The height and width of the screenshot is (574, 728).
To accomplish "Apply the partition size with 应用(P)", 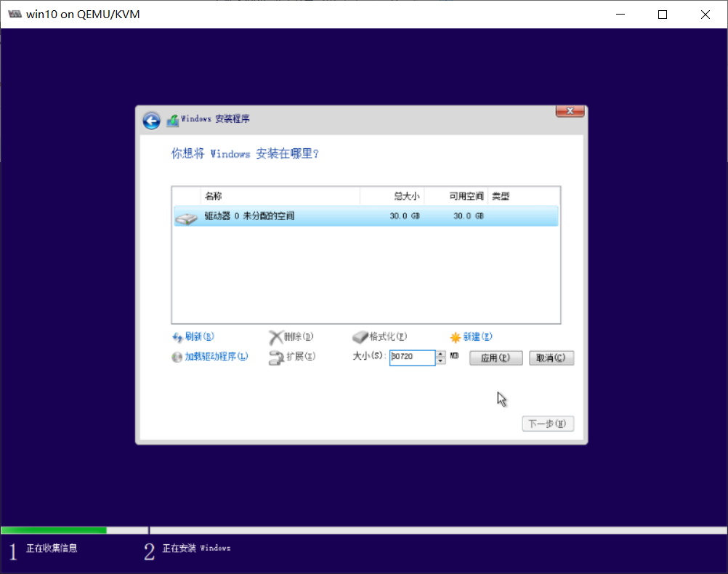I will click(496, 357).
